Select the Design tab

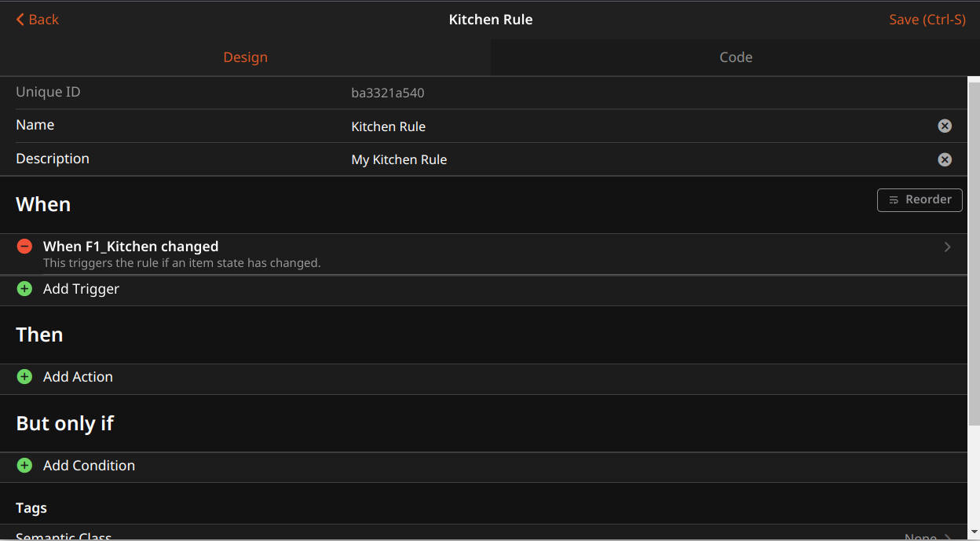coord(245,57)
